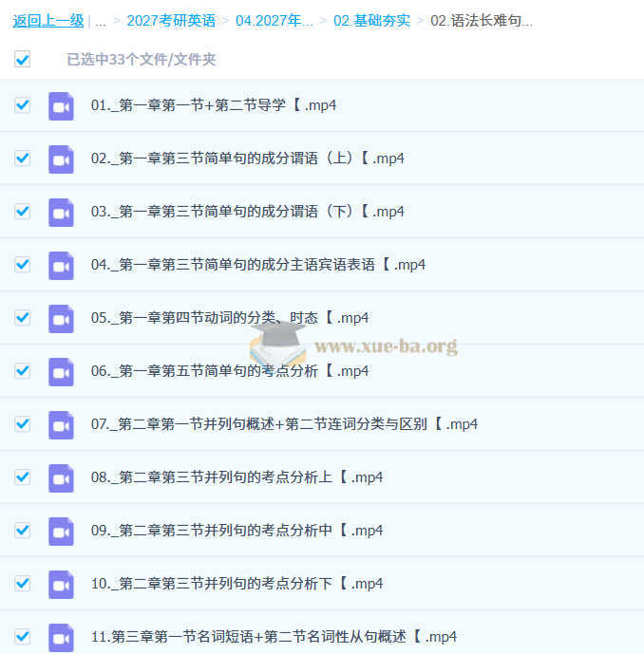The height and width of the screenshot is (654, 644).
Task: Click video icon for file 02 谓语（上）
Action: pos(61,159)
